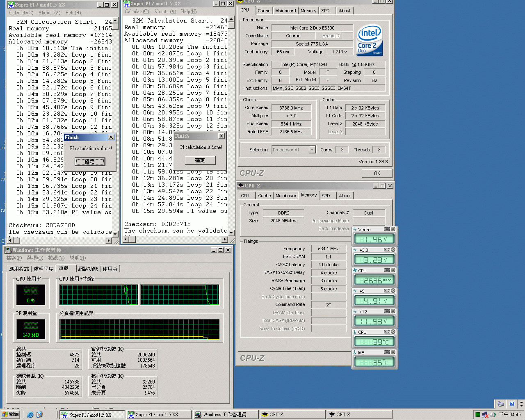Close the +12 voltage monitor widget
525x420 pixels.
pyautogui.click(x=393, y=311)
